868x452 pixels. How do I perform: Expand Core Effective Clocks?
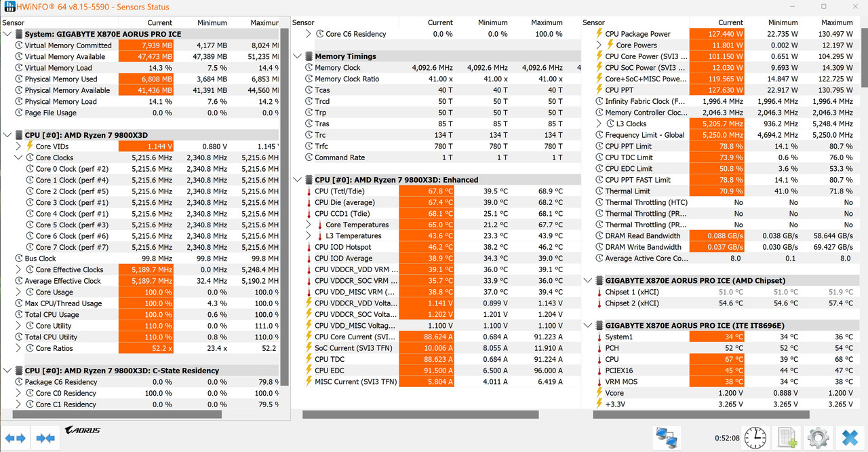18,269
